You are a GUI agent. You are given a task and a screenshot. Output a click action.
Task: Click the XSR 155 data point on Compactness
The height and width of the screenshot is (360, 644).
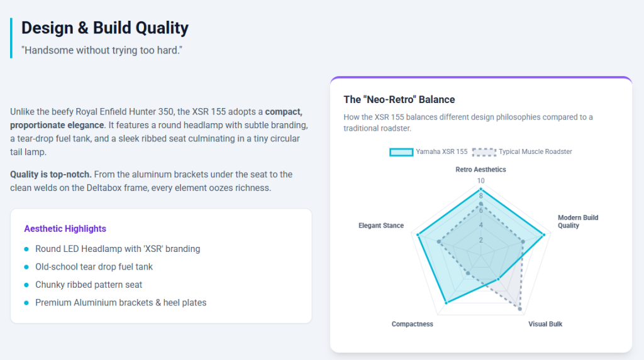click(x=446, y=303)
